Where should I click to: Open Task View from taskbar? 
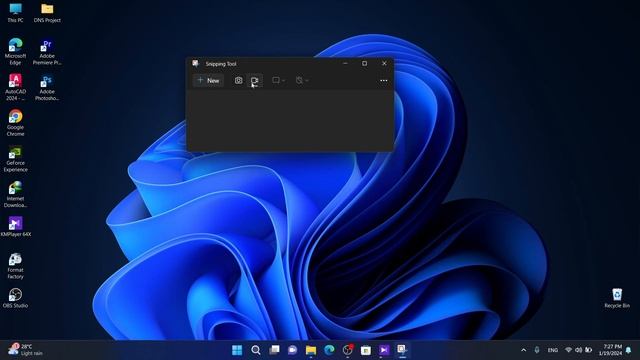click(274, 350)
